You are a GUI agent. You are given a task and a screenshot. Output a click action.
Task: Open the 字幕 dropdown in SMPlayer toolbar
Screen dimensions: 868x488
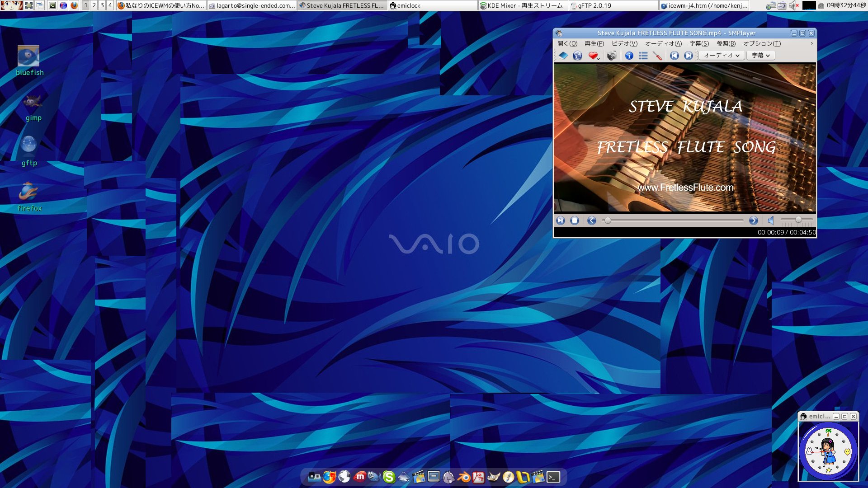[759, 55]
